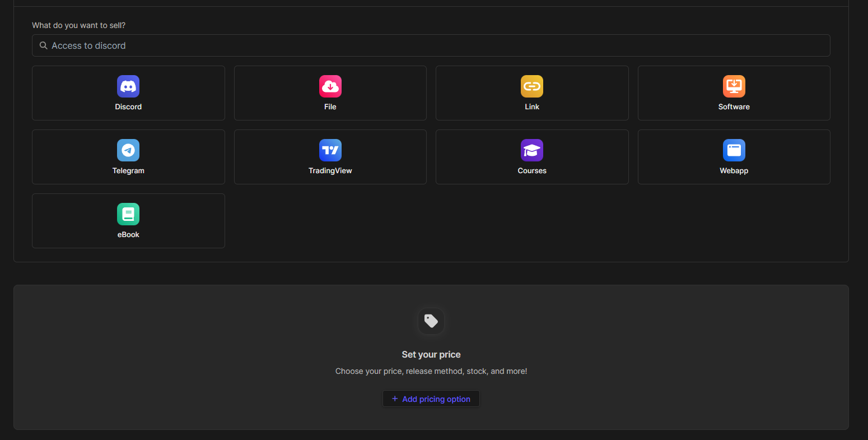Click the 'Add pricing option' button
The height and width of the screenshot is (440, 868).
pos(431,399)
